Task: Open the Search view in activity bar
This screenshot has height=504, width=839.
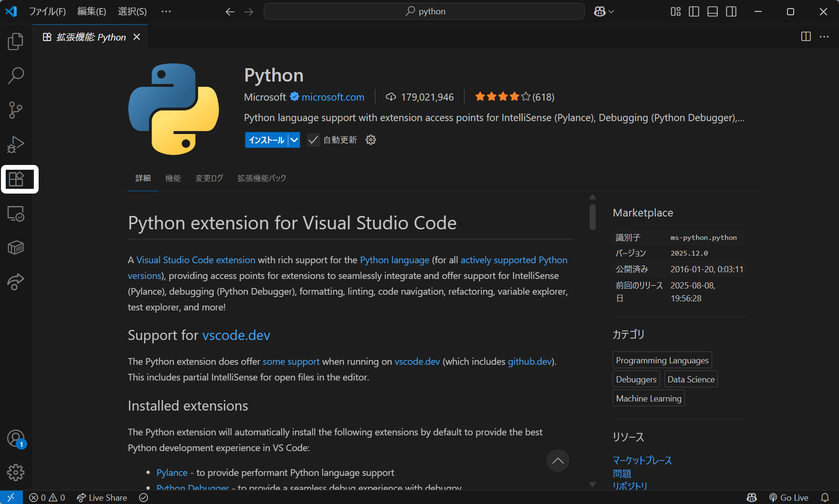Action: click(x=16, y=75)
